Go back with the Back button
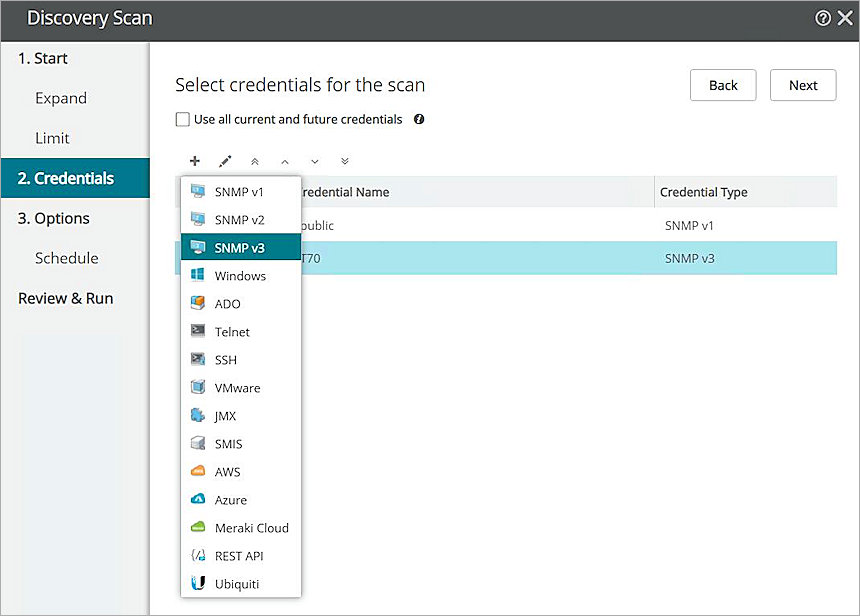 [723, 85]
